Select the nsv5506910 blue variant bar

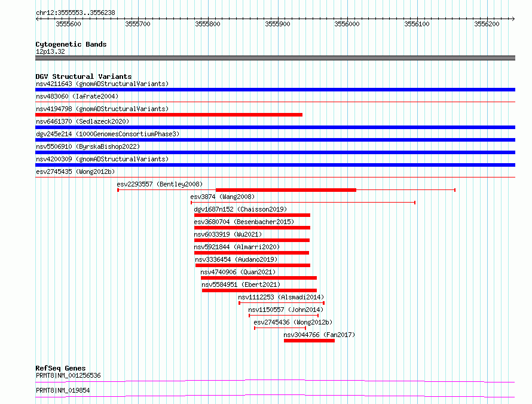click(275, 152)
